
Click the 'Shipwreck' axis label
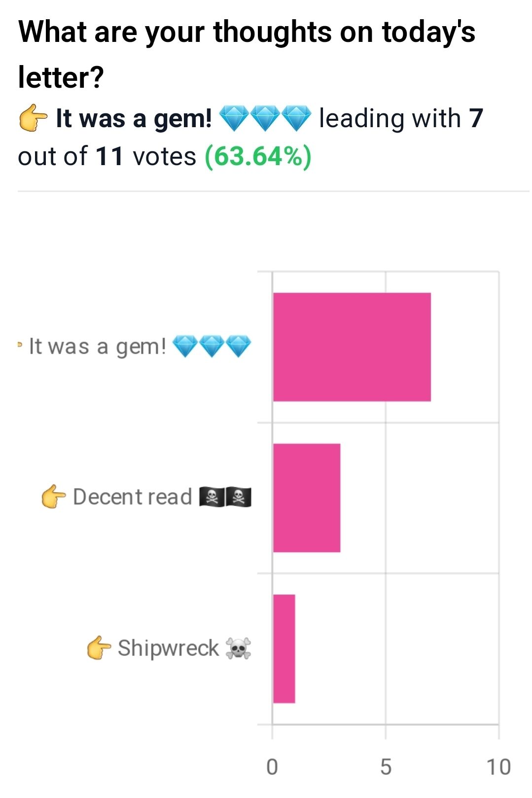(x=168, y=648)
